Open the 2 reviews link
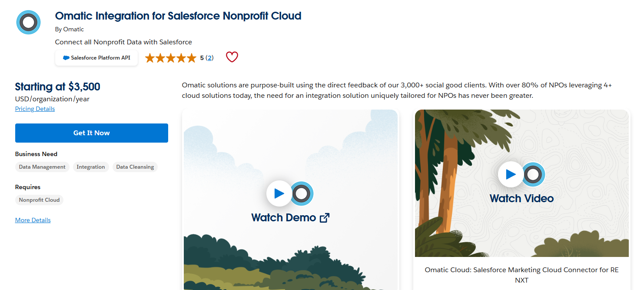Viewport: 644px width, 290px height. coord(209,58)
